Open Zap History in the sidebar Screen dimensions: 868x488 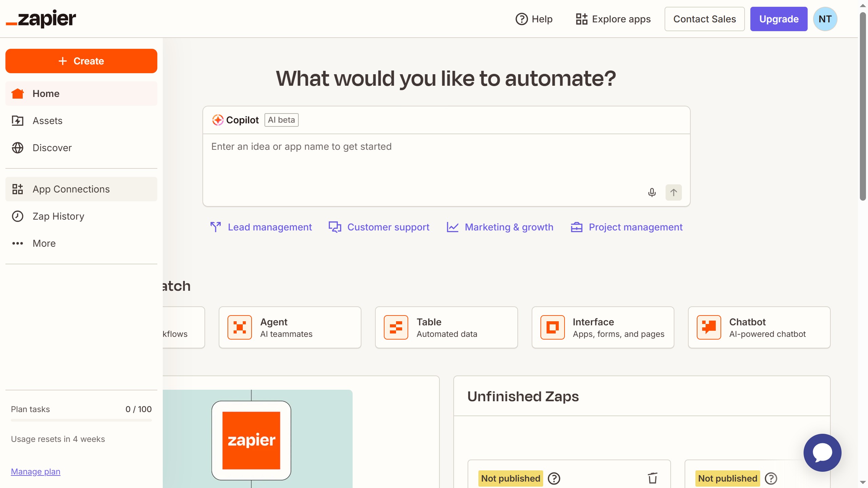(81, 216)
